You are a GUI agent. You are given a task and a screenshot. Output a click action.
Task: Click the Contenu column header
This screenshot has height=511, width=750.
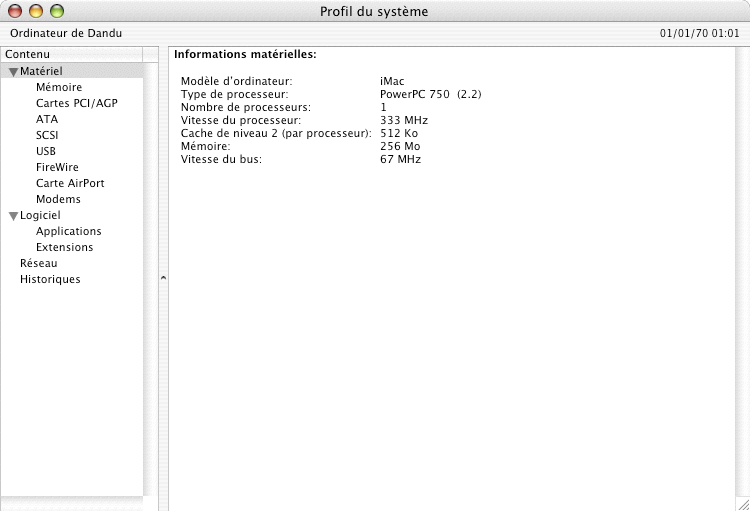(71, 54)
